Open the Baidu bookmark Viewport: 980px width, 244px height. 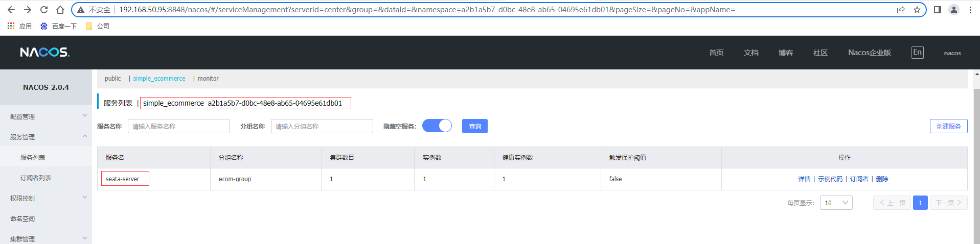58,26
